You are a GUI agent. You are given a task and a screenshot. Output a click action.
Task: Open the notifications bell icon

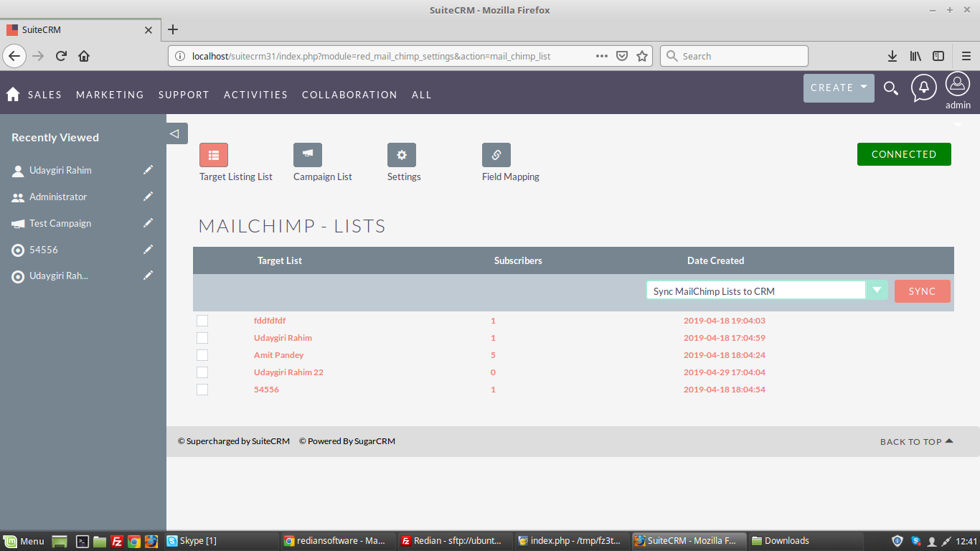point(924,88)
